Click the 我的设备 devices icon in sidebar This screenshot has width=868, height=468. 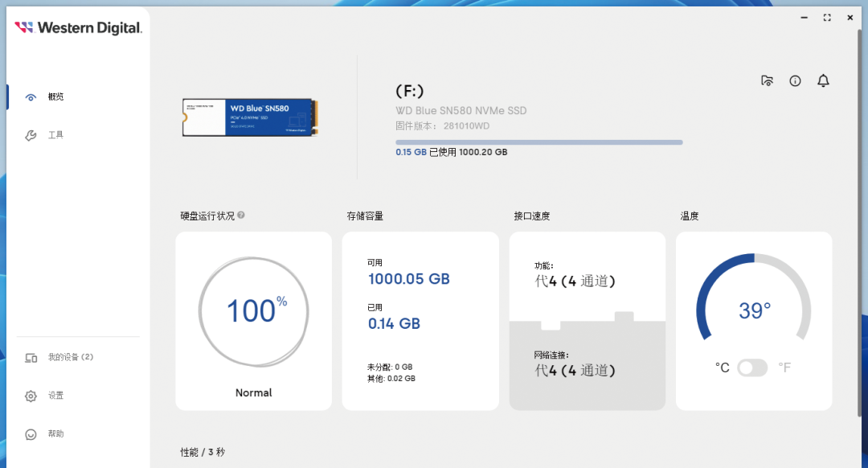tap(31, 357)
